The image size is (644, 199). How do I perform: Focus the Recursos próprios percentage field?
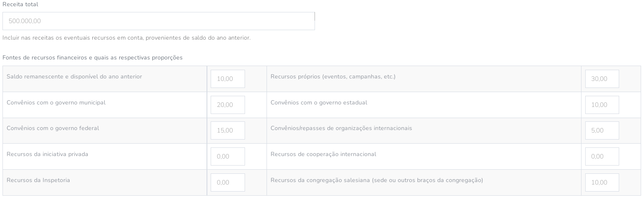pyautogui.click(x=602, y=79)
